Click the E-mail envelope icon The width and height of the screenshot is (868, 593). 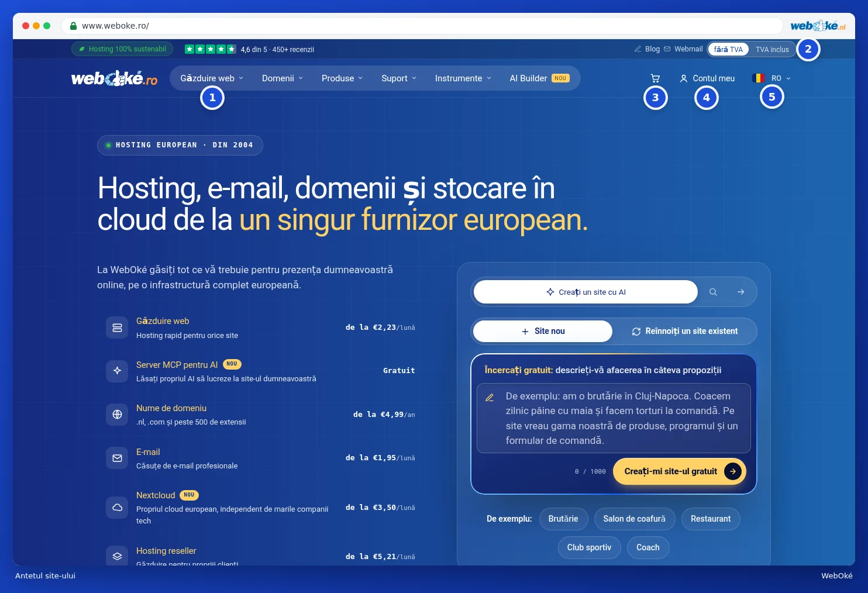click(x=117, y=458)
